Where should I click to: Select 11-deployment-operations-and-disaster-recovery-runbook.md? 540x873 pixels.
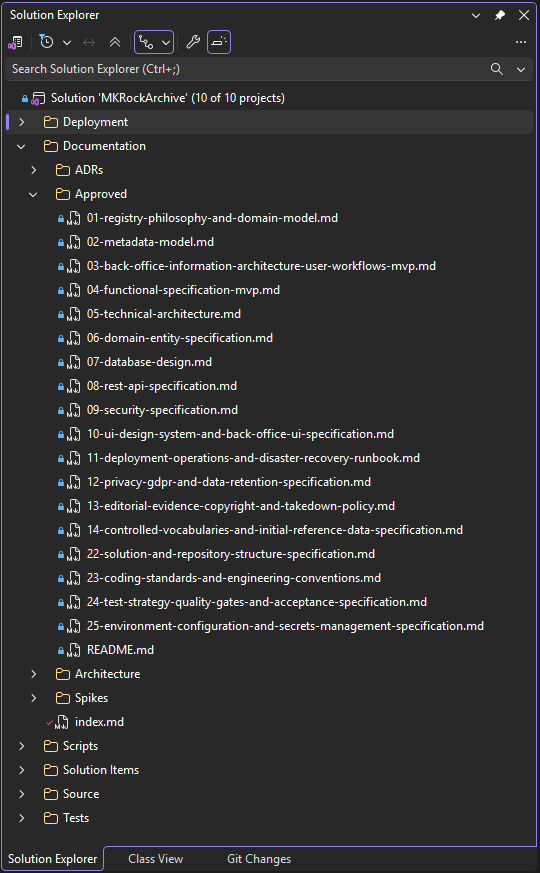coord(253,458)
